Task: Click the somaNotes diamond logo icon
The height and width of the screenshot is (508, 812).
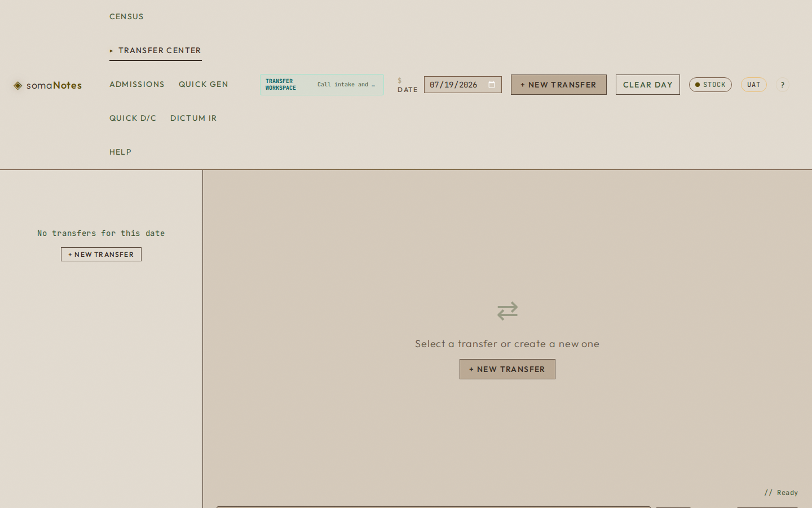Action: (18, 85)
